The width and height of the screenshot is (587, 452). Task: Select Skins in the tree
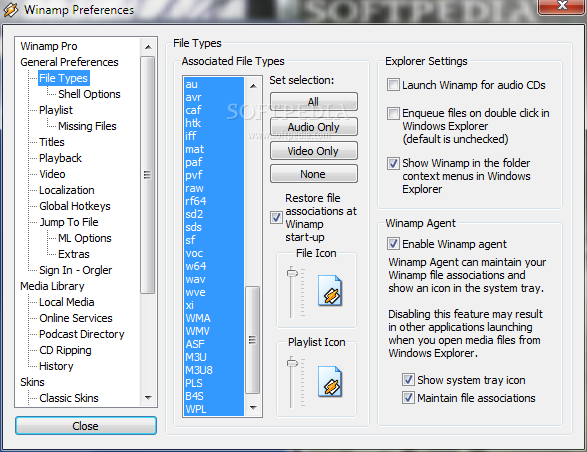32,382
